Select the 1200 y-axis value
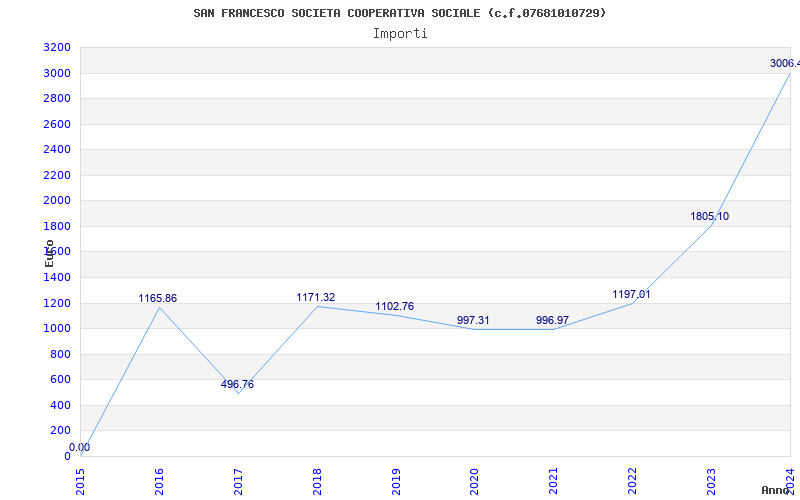 pos(57,304)
